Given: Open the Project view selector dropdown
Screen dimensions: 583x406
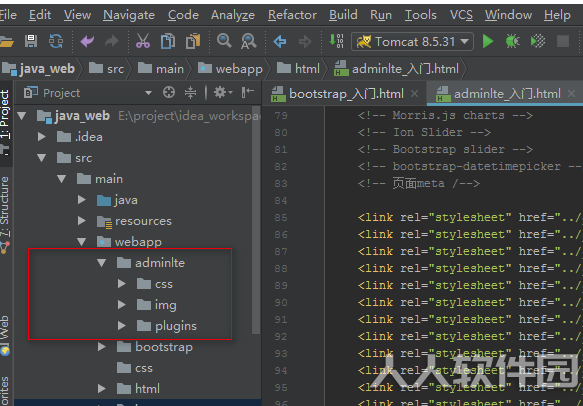Looking at the screenshot, I should click(x=148, y=93).
